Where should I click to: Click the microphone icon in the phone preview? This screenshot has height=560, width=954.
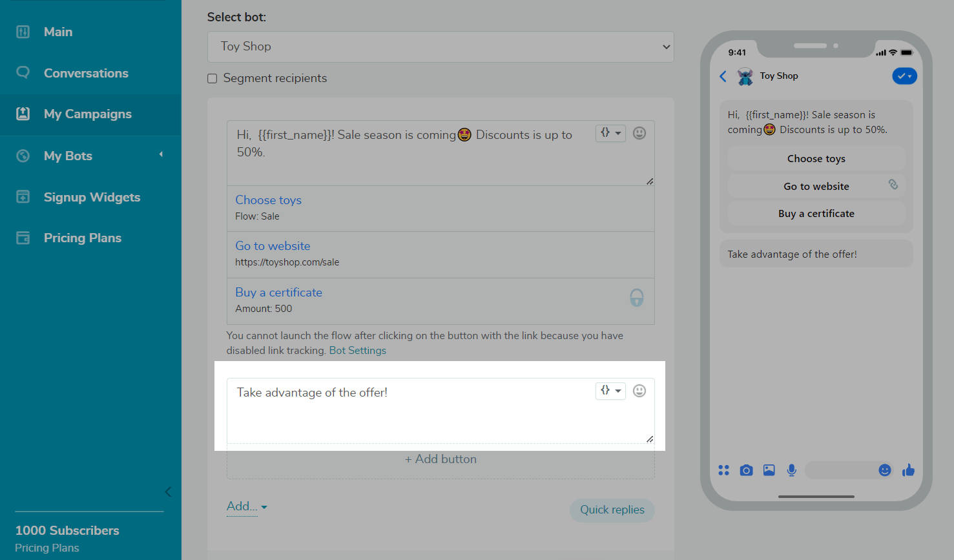point(791,470)
